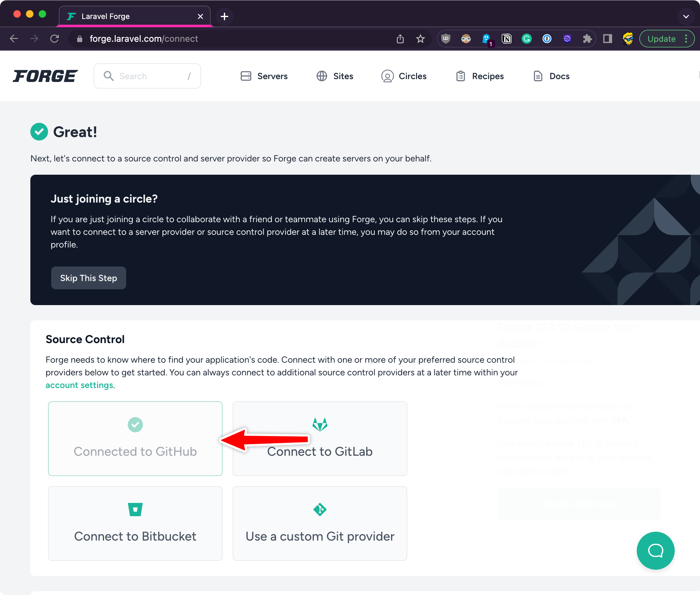Expand the tab search chevron
Viewport: 700px width, 595px height.
(685, 16)
